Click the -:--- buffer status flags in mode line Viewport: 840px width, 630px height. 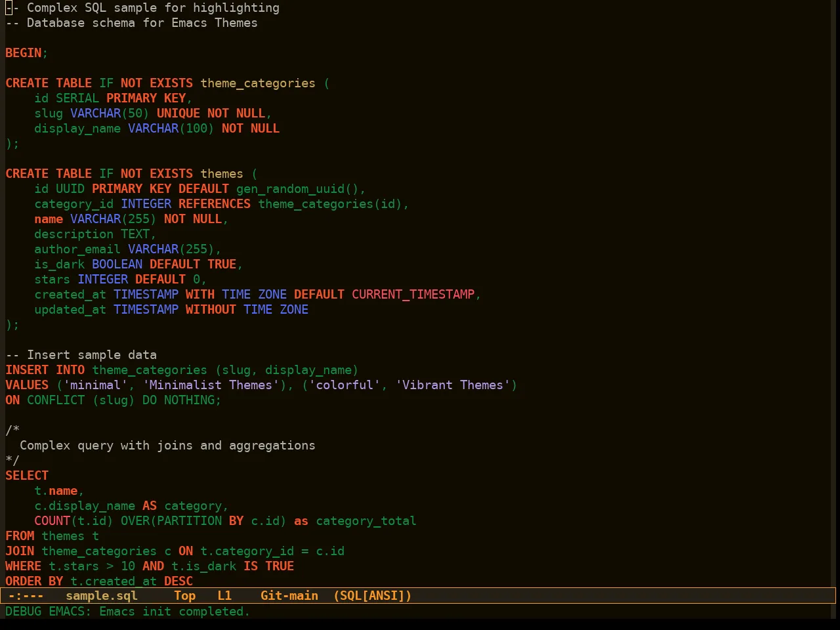(26, 596)
